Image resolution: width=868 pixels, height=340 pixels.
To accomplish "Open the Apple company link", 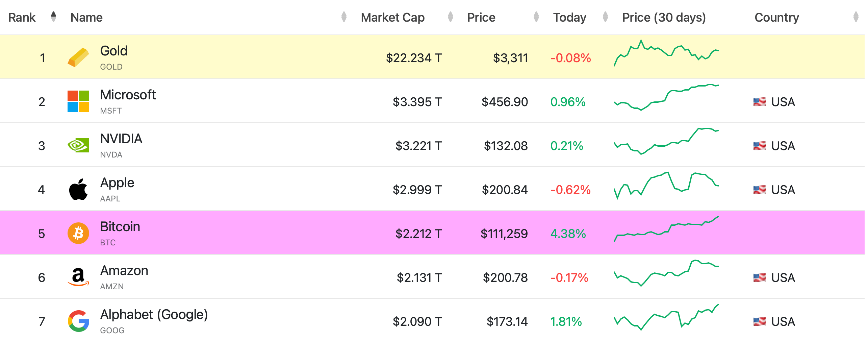I will [117, 183].
